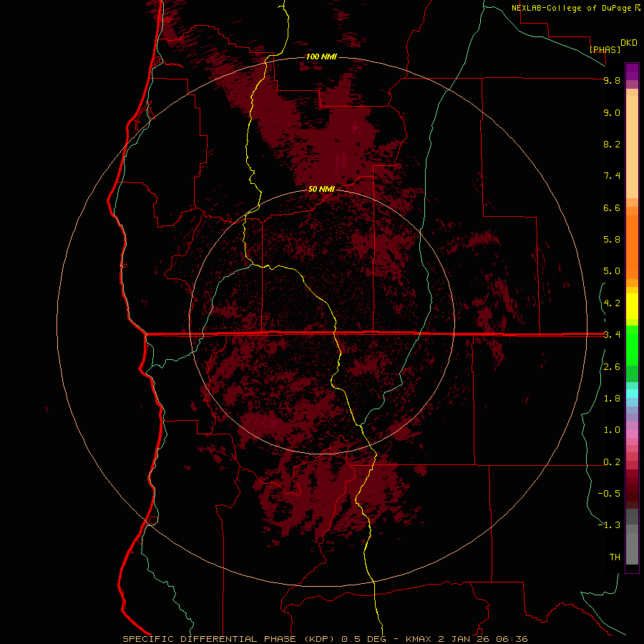The image size is (644, 644).
Task: Click the gray bottom segment of the color bar
Action: [x=632, y=549]
